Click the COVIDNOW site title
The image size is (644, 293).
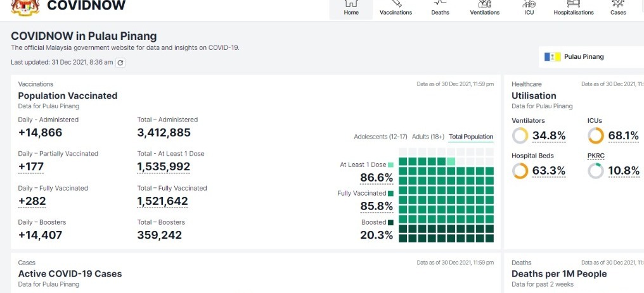[86, 5]
